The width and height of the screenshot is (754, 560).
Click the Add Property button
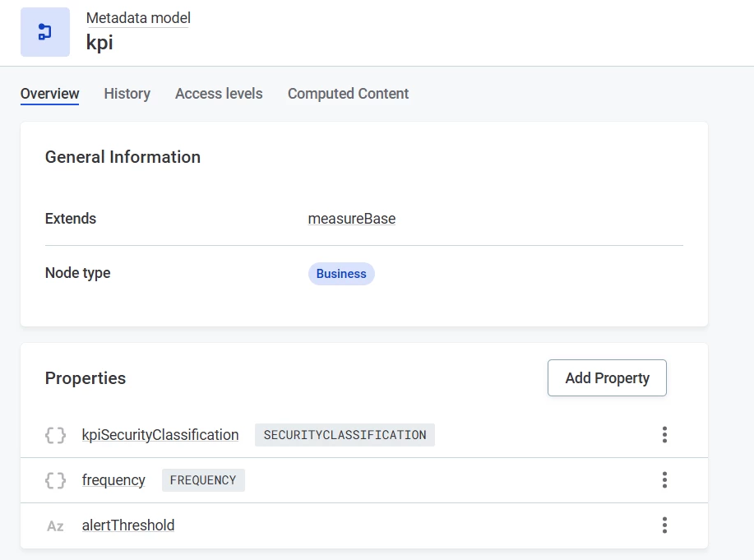point(607,378)
